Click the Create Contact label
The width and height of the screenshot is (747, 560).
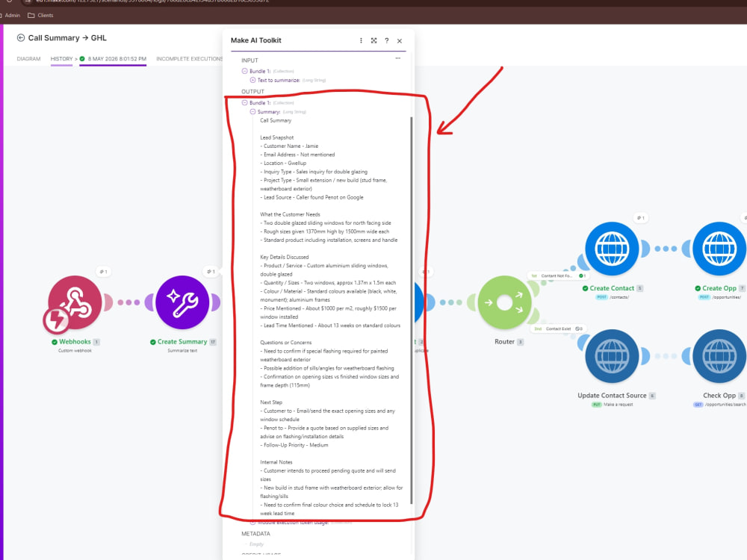[x=612, y=288]
